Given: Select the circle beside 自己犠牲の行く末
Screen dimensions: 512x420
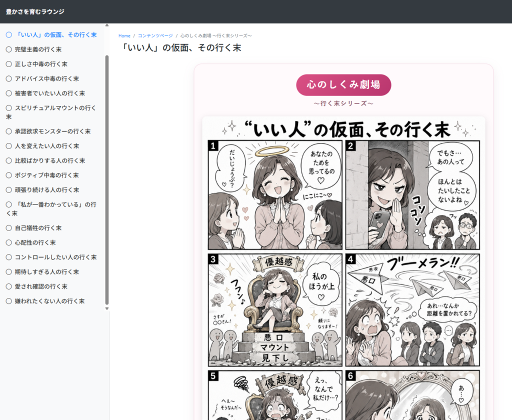Looking at the screenshot, I should click(x=9, y=228).
